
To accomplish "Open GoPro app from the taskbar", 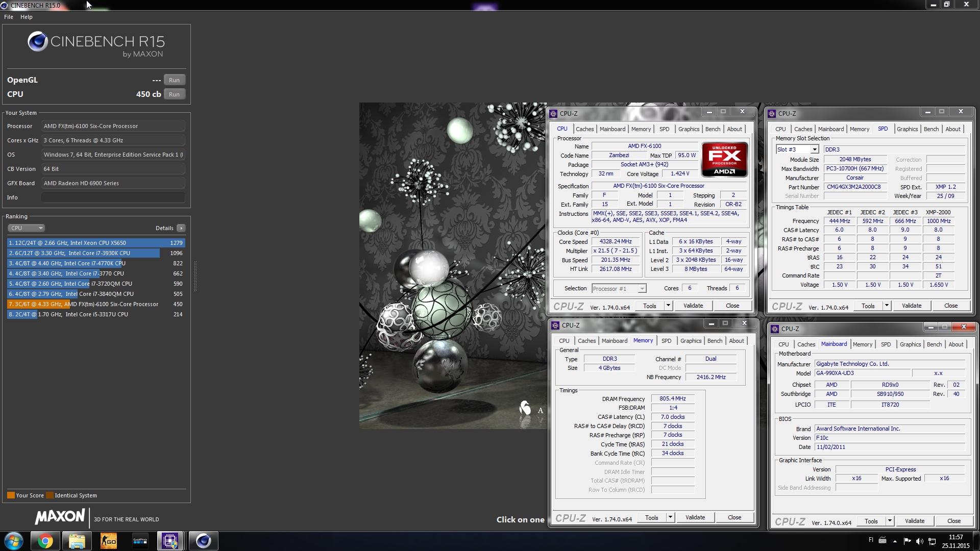I will [140, 541].
